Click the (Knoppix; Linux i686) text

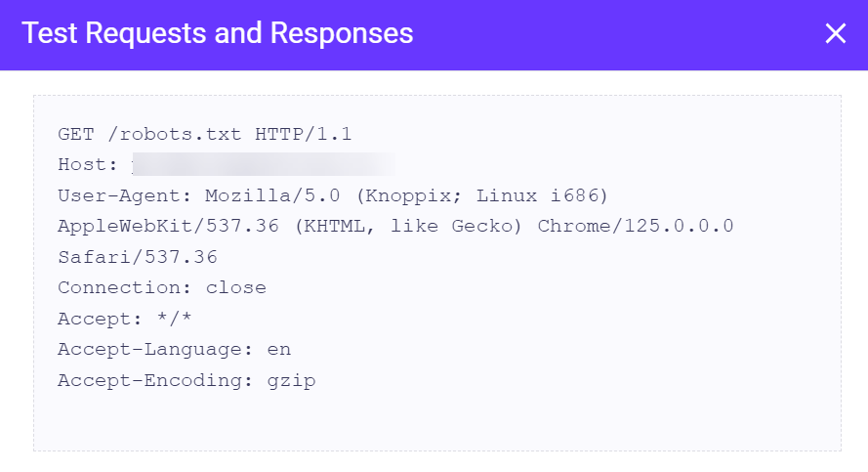[481, 195]
